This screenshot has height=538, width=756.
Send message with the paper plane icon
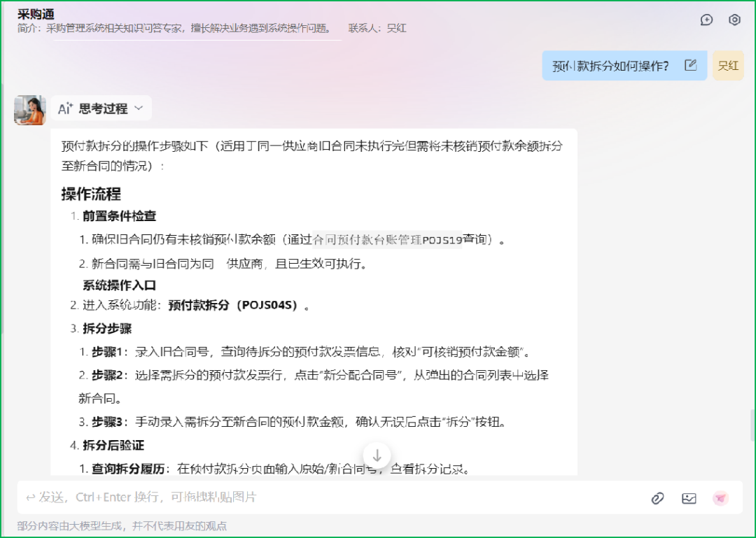(x=720, y=498)
